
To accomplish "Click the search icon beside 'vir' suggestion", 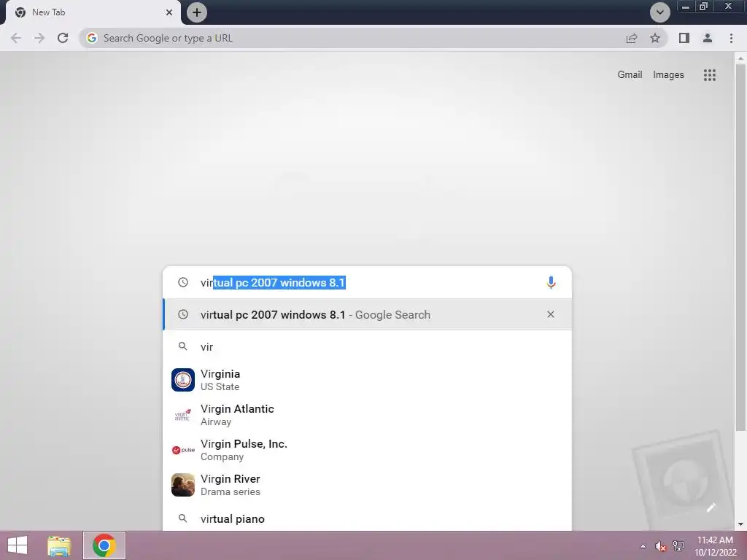I will 182,346.
